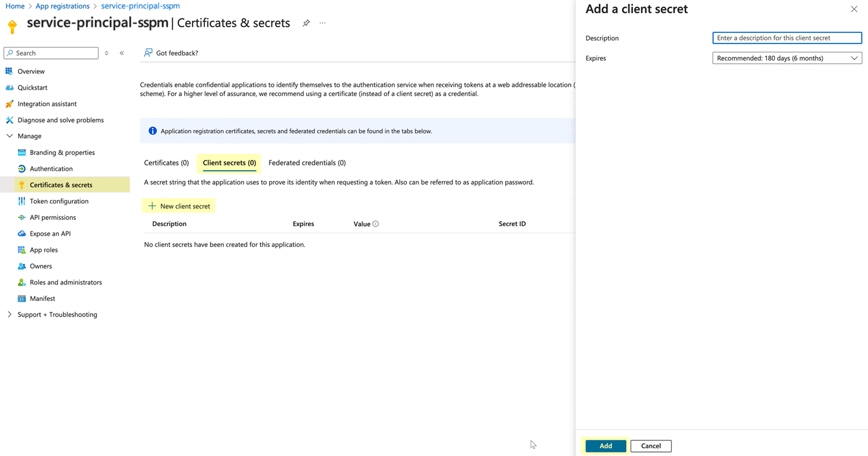Click the Overview icon in sidebar

pos(9,71)
